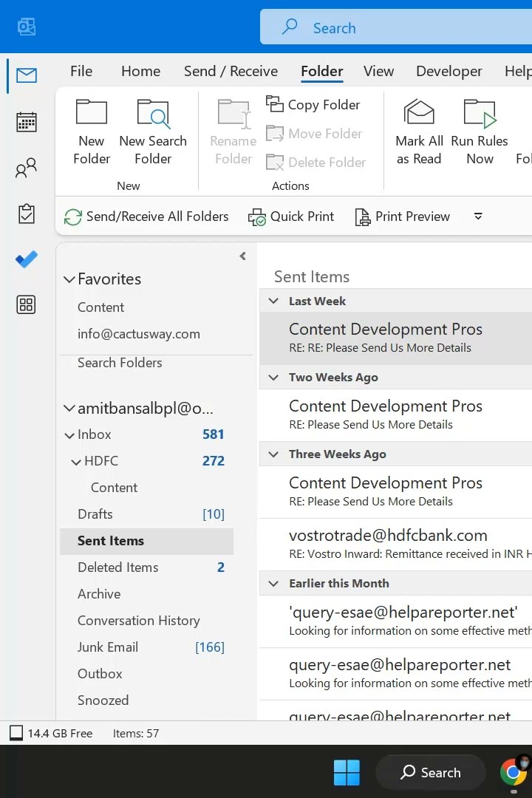Click Quick Print in quick access toolbar
This screenshot has height=798, width=532.
point(291,216)
